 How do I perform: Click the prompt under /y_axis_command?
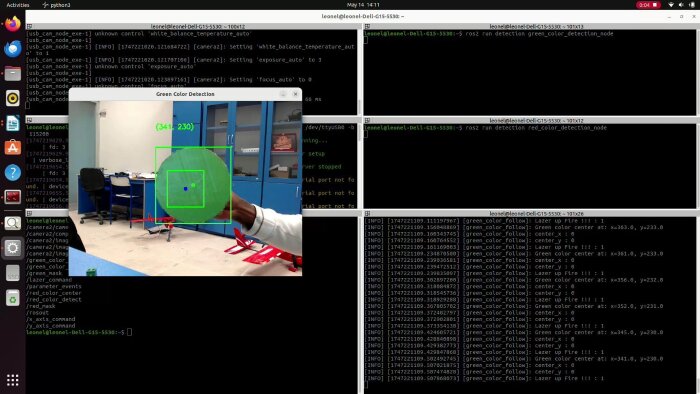point(79,332)
